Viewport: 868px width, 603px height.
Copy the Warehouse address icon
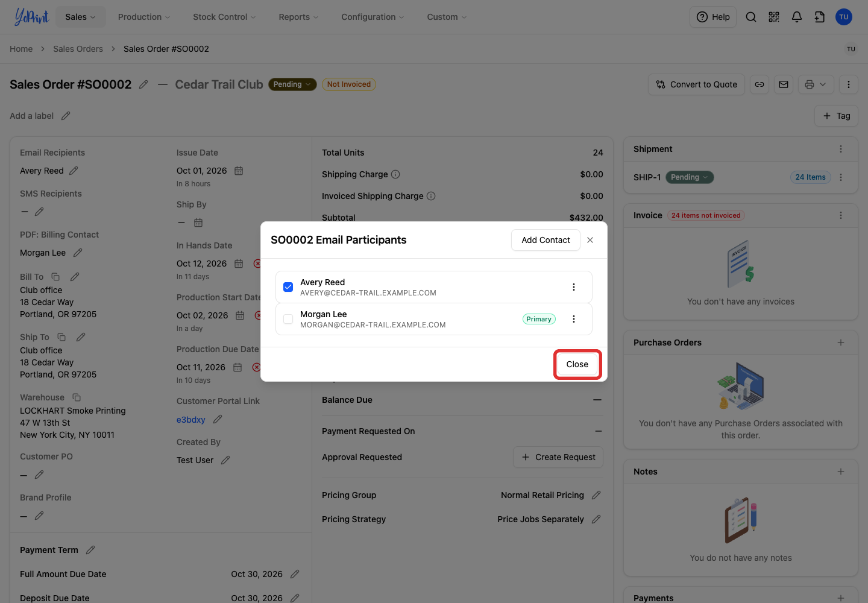(77, 397)
